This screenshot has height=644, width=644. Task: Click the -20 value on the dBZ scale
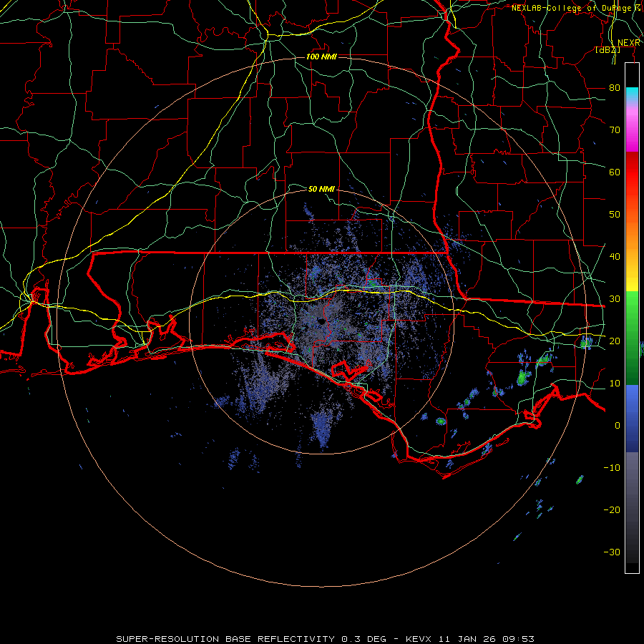[x=612, y=510]
